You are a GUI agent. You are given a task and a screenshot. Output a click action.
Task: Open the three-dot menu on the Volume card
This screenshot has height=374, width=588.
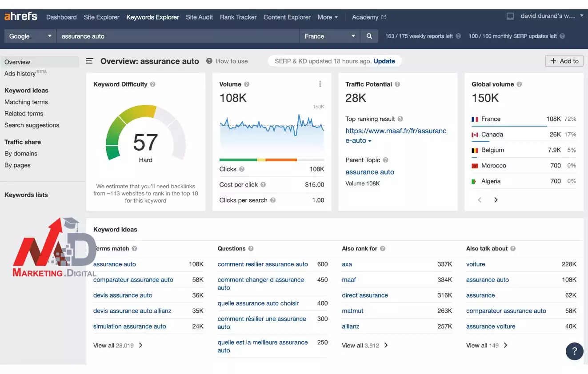(320, 84)
